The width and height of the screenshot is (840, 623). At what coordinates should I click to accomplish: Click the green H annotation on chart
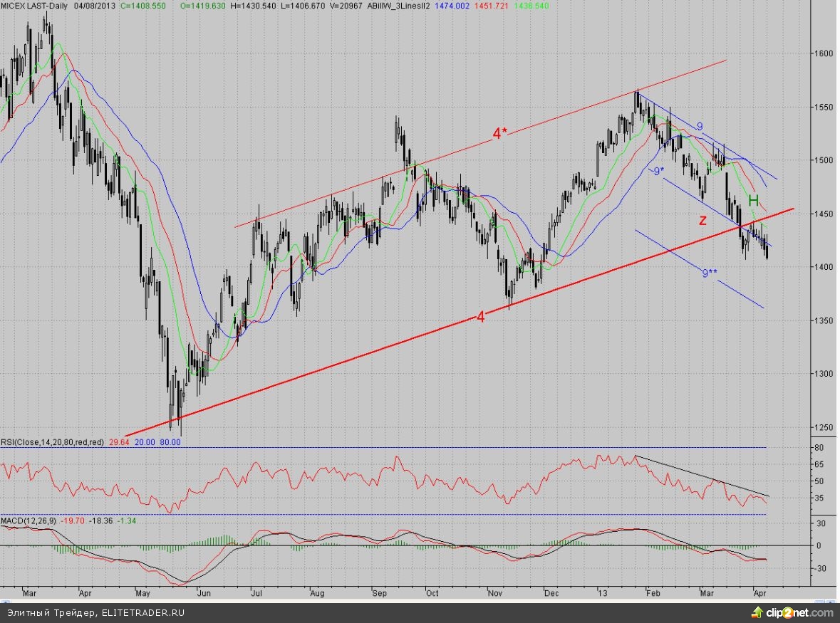click(x=752, y=200)
